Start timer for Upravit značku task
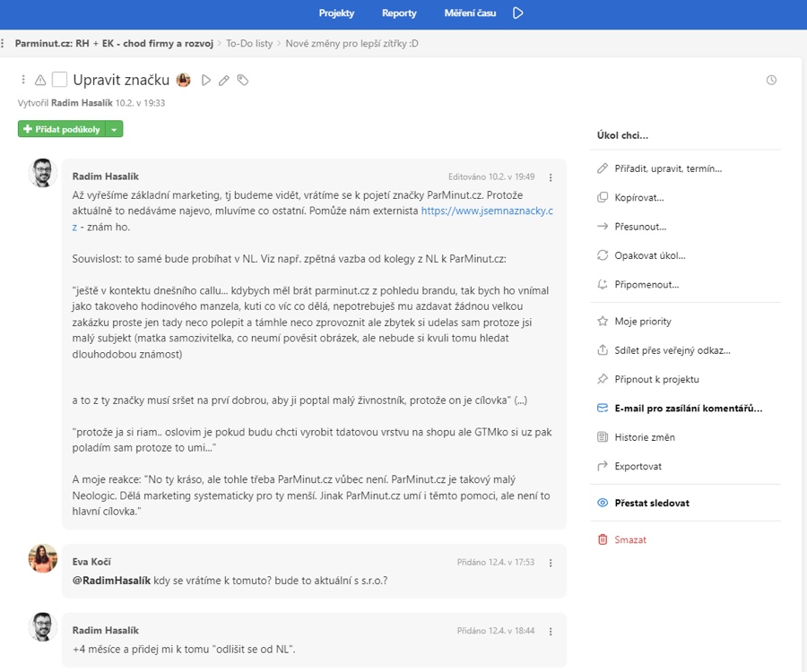The height and width of the screenshot is (672, 807). (206, 81)
